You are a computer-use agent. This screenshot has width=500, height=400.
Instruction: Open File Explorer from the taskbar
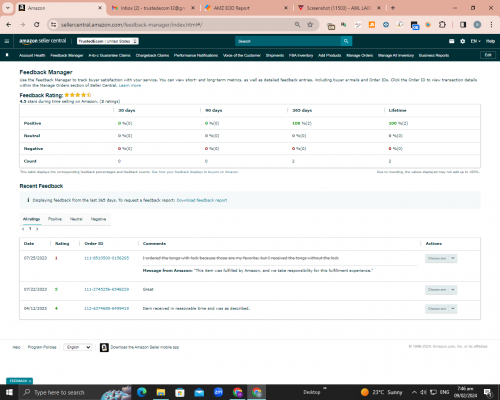click(x=161, y=392)
